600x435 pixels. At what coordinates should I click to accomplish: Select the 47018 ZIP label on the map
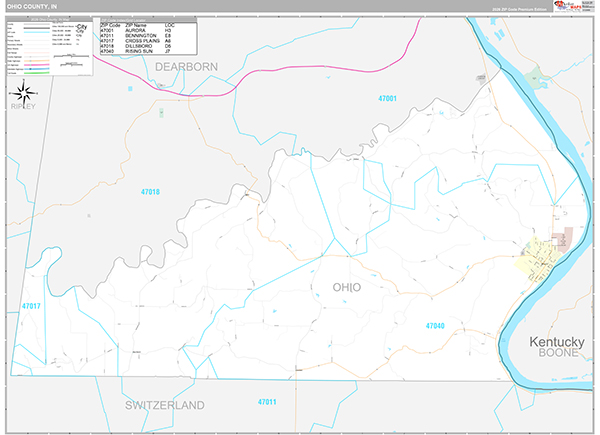click(x=150, y=191)
